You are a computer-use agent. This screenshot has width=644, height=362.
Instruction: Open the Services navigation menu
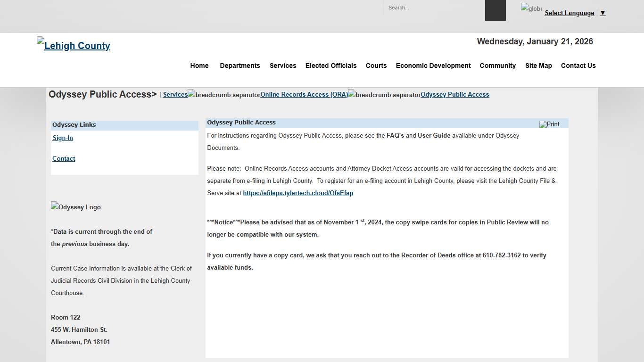[x=283, y=66]
